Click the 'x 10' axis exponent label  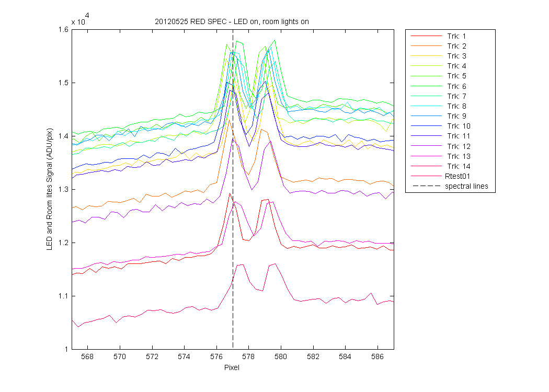pos(80,20)
